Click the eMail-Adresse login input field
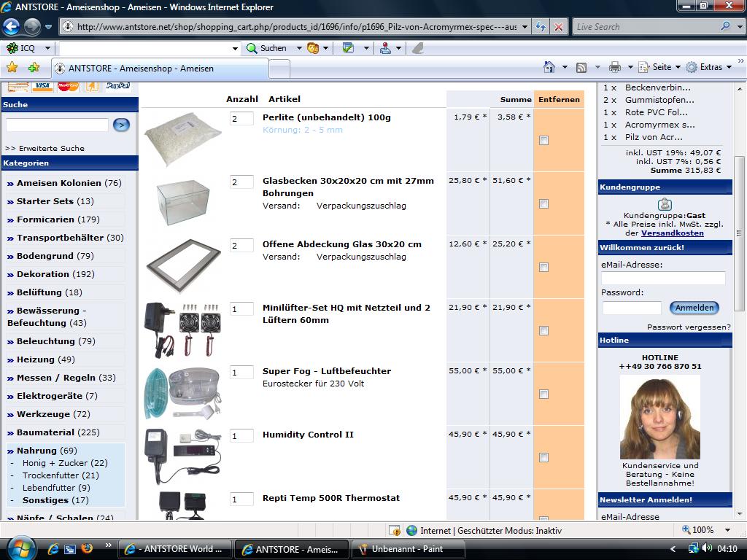Screen dimensions: 747x560 pos(663,278)
